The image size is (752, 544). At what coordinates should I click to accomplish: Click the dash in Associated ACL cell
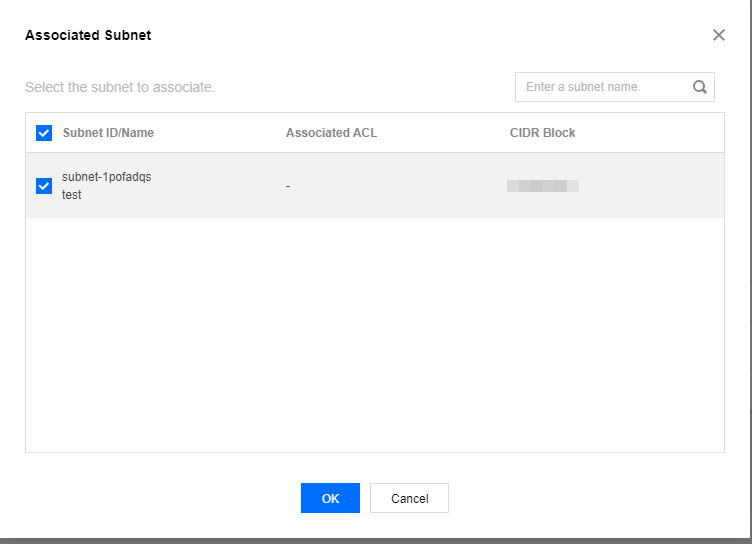pos(288,186)
